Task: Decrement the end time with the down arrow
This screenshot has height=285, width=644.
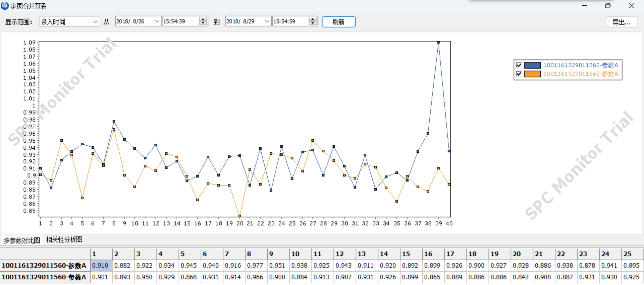Action: click(313, 23)
